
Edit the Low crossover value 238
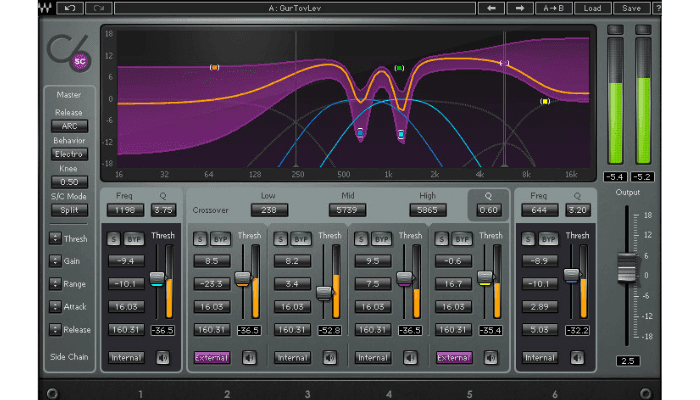[269, 210]
